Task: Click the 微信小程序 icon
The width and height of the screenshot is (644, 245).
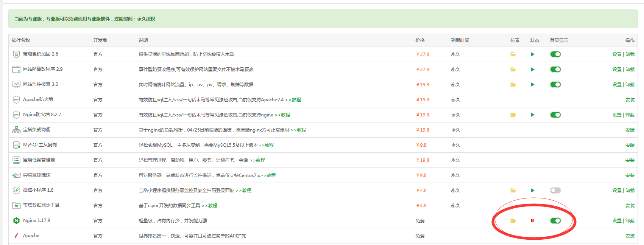Action: [16, 190]
